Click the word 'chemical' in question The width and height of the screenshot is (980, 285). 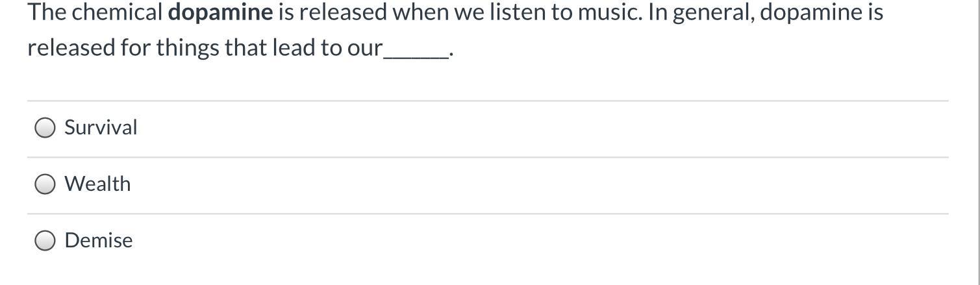[117, 12]
